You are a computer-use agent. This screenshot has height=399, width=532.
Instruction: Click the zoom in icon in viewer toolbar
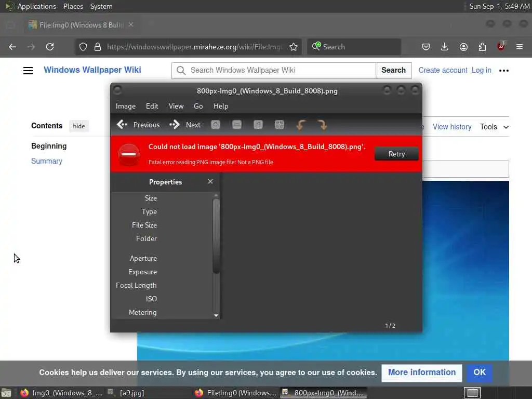click(x=216, y=125)
